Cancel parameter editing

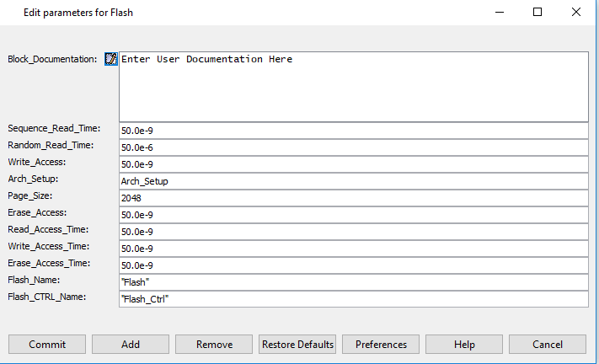[x=548, y=344]
